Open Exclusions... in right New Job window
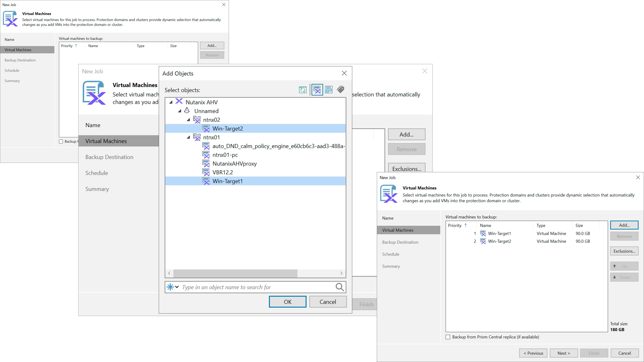This screenshot has height=362, width=644. [x=624, y=251]
